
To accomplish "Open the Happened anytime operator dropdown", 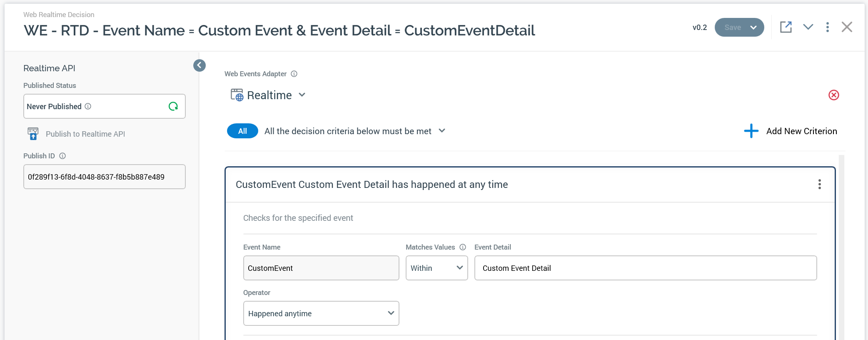I will point(321,313).
